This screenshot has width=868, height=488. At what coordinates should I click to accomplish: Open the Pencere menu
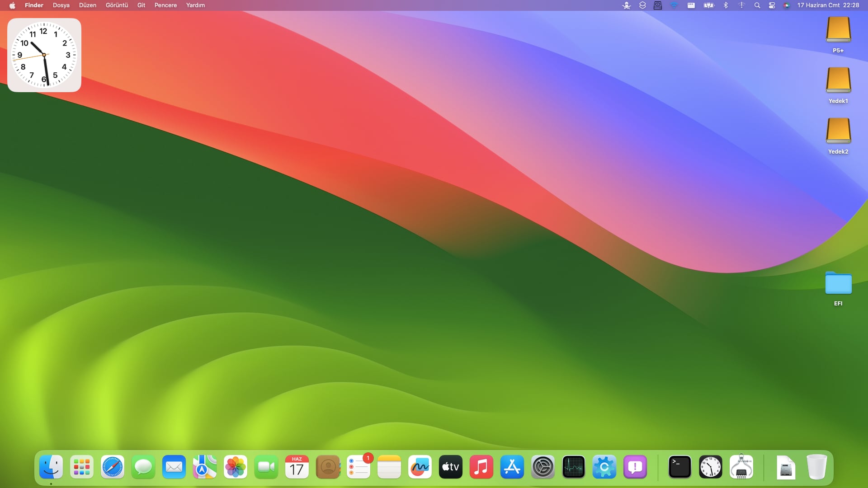pyautogui.click(x=165, y=5)
